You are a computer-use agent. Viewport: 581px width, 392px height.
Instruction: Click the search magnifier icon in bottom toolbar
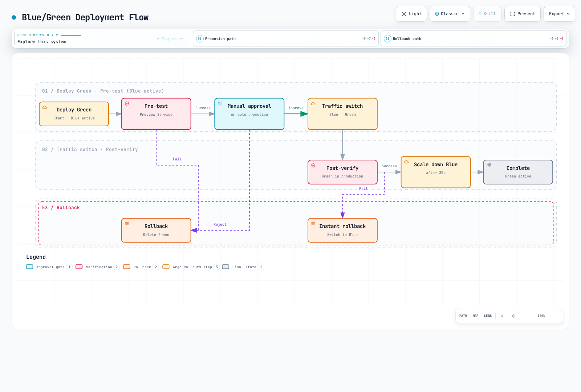click(x=502, y=316)
